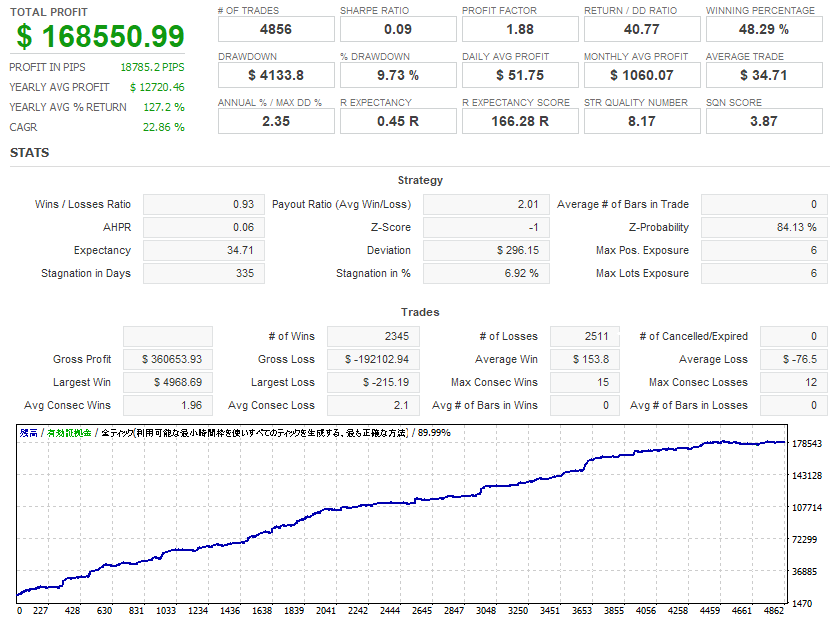Click the yearly avg profit value $ 12720.46
The height and width of the screenshot is (631, 831).
coord(157,87)
